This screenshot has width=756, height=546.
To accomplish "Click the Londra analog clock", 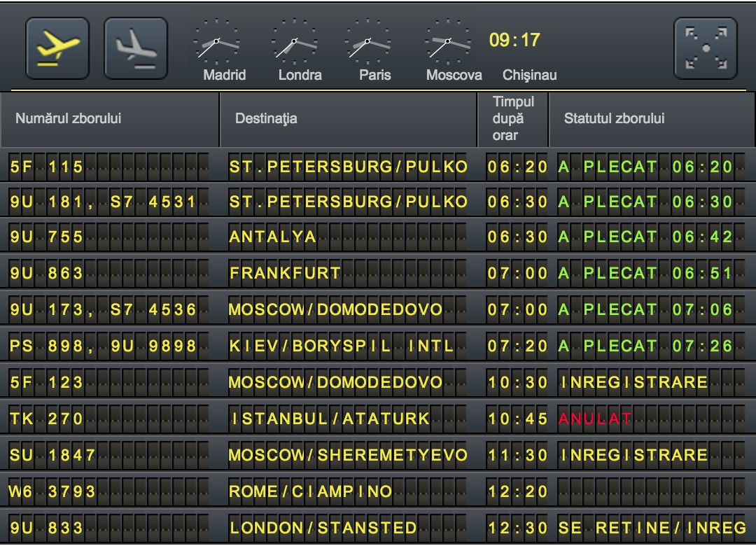I will click(294, 41).
